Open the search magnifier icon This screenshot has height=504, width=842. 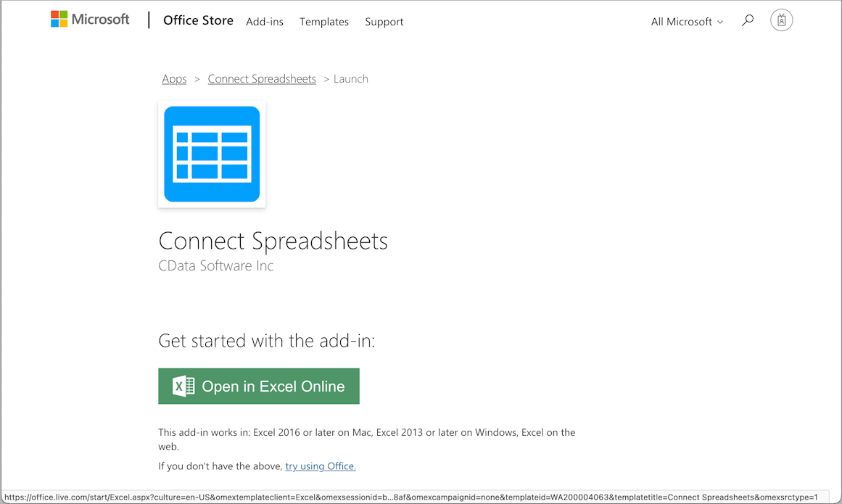point(747,20)
